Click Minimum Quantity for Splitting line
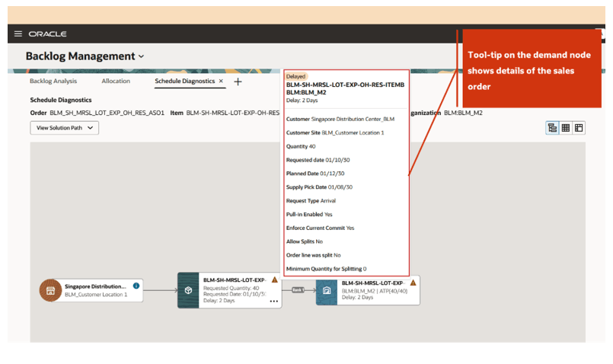Viewport: 613px width, 364px height. pyautogui.click(x=326, y=269)
